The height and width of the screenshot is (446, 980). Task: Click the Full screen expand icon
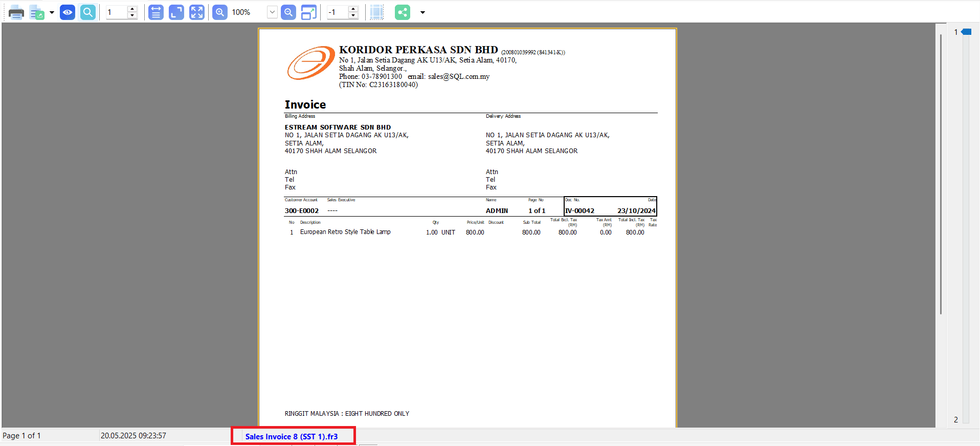[197, 12]
